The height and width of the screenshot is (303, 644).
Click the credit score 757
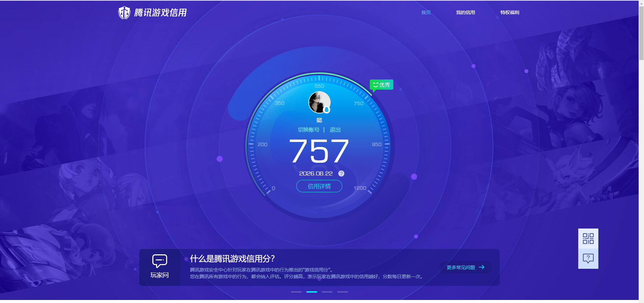(x=319, y=151)
